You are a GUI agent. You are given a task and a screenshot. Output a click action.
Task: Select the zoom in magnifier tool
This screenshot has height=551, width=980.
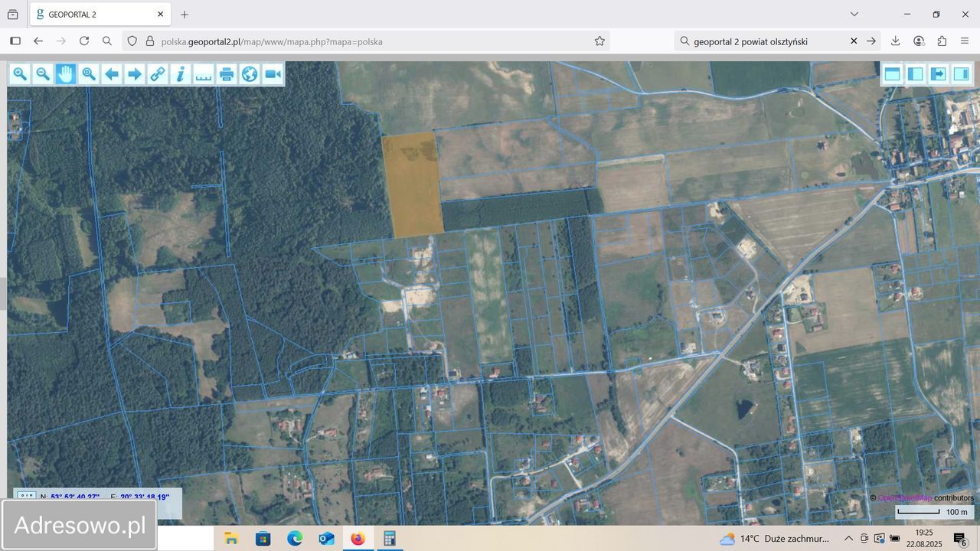coord(20,73)
